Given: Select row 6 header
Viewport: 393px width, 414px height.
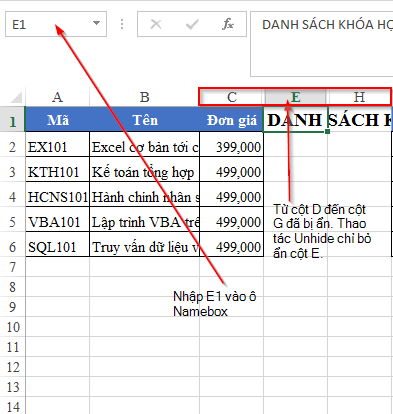Looking at the screenshot, I should click(13, 245).
